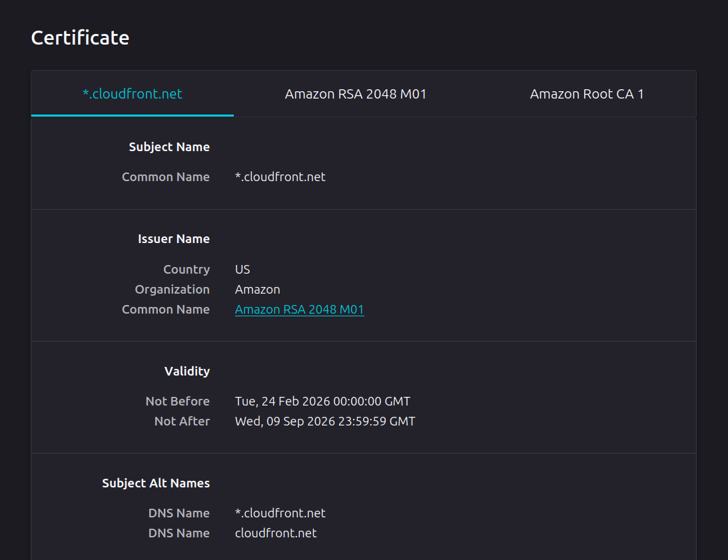This screenshot has height=560, width=728.
Task: Click the wildcard DNS Name value *.cloudfront.net
Action: [x=280, y=513]
